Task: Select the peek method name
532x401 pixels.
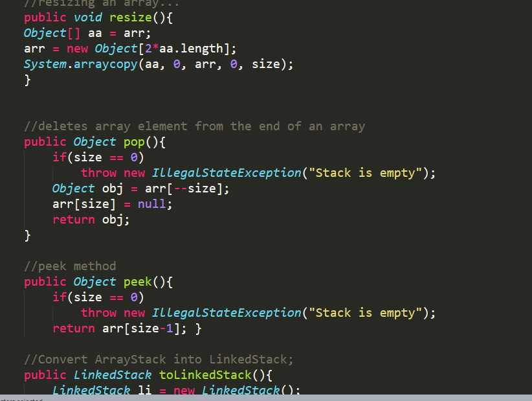Action: (137, 281)
